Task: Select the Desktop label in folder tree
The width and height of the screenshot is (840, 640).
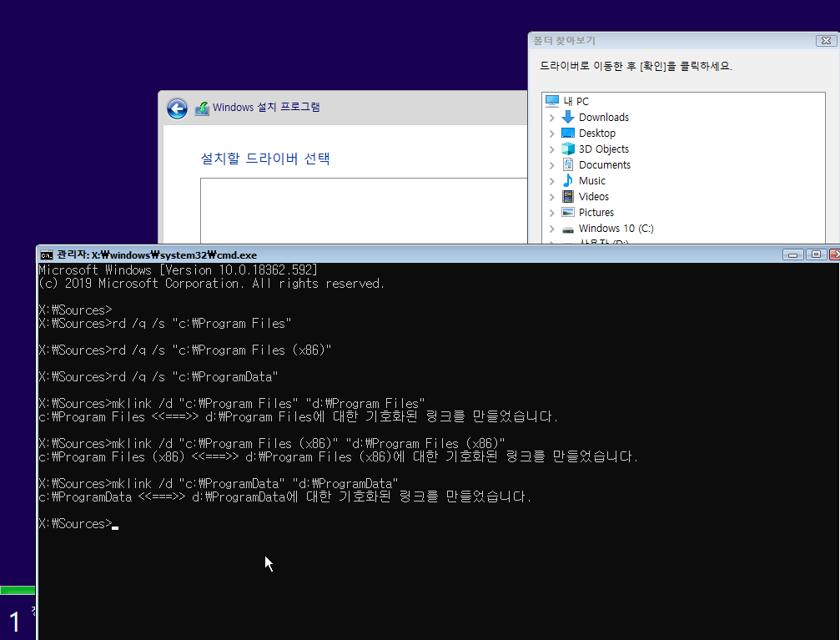Action: (x=596, y=133)
